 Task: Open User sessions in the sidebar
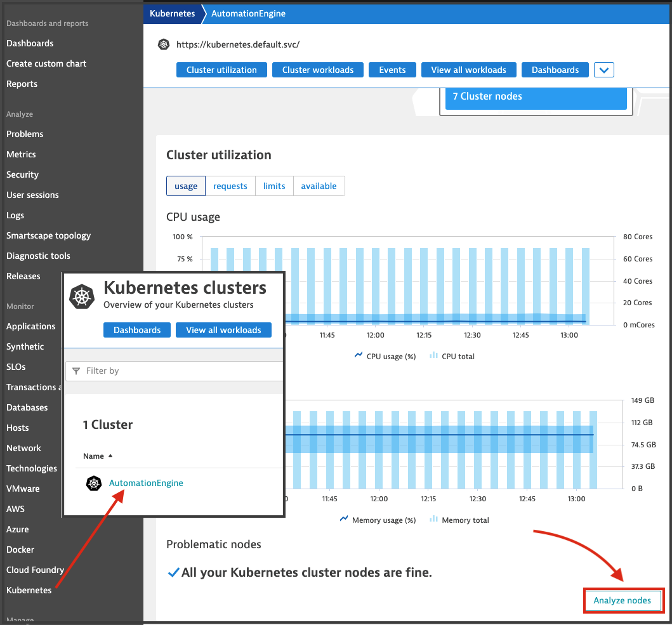pyautogui.click(x=32, y=195)
